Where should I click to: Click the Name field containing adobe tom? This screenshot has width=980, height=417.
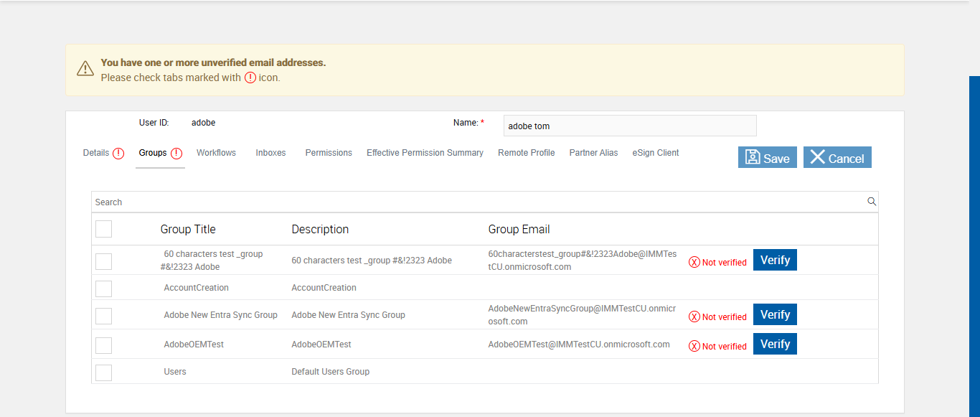tap(629, 126)
